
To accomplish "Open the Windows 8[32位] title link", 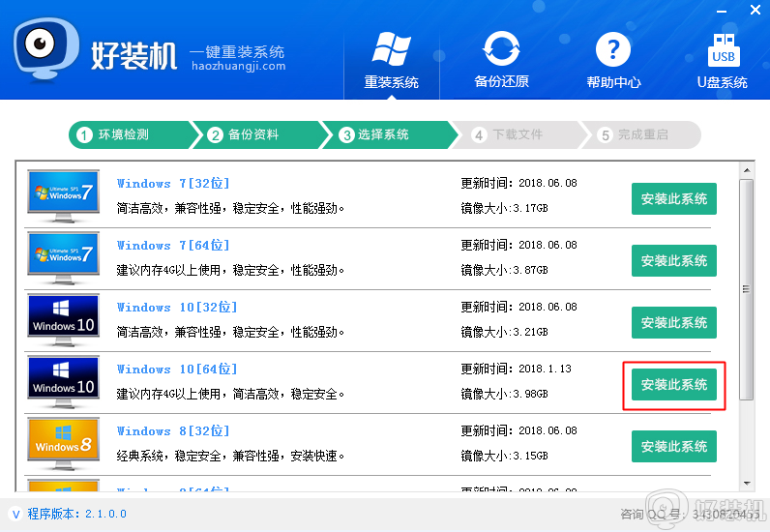I will pyautogui.click(x=173, y=430).
